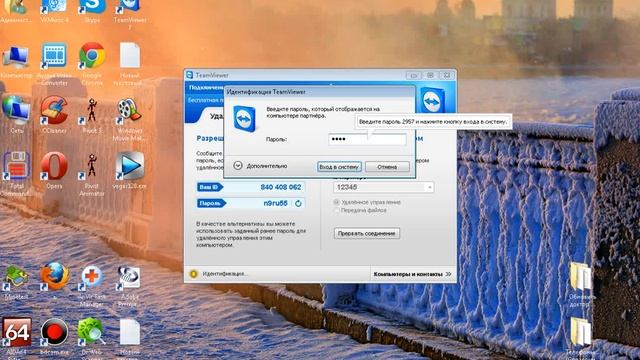The width and height of the screenshot is (640, 360).
Task: Open the Skype desktop shortcut
Action: (x=92, y=7)
